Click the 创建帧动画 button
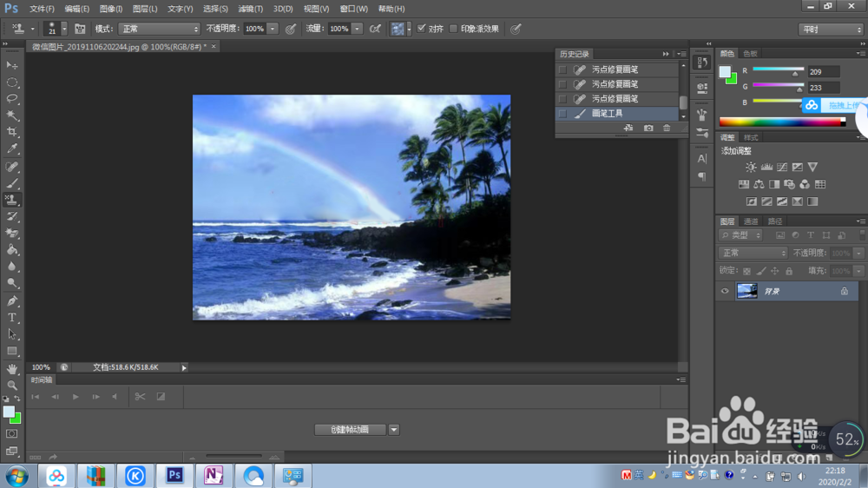The width and height of the screenshot is (868, 488). click(x=350, y=430)
